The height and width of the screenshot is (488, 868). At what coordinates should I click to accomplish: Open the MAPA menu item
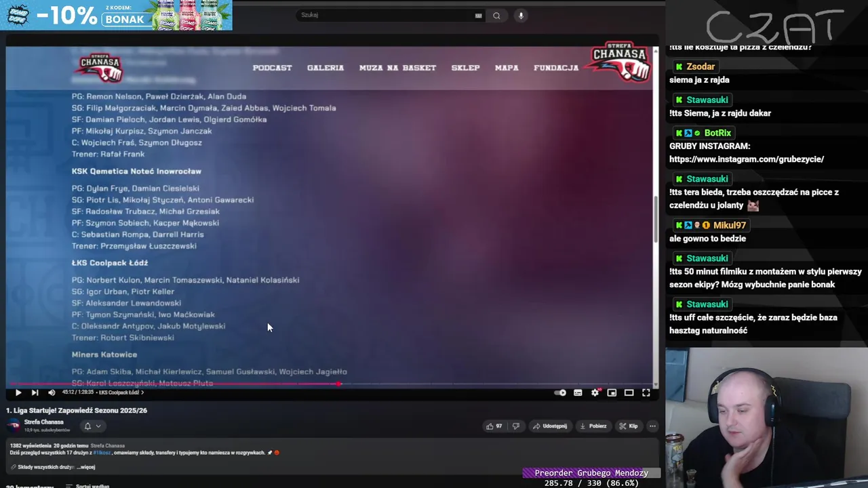point(507,68)
